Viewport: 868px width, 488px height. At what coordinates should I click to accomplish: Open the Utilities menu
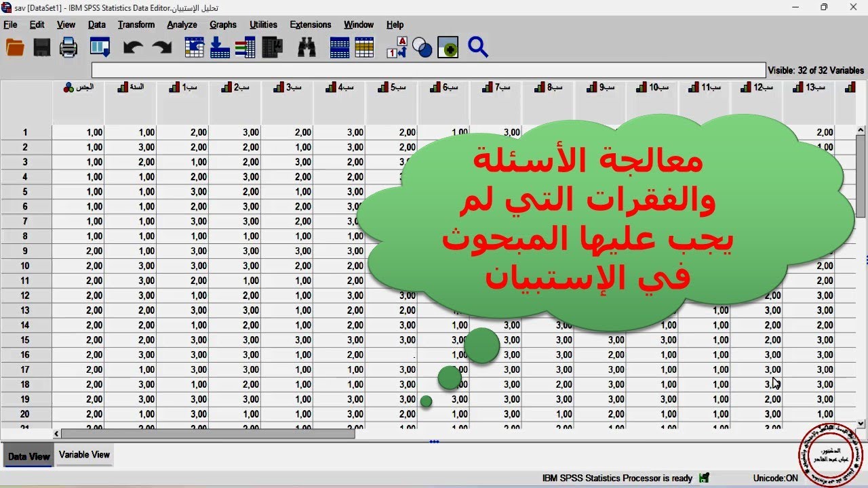pyautogui.click(x=263, y=24)
